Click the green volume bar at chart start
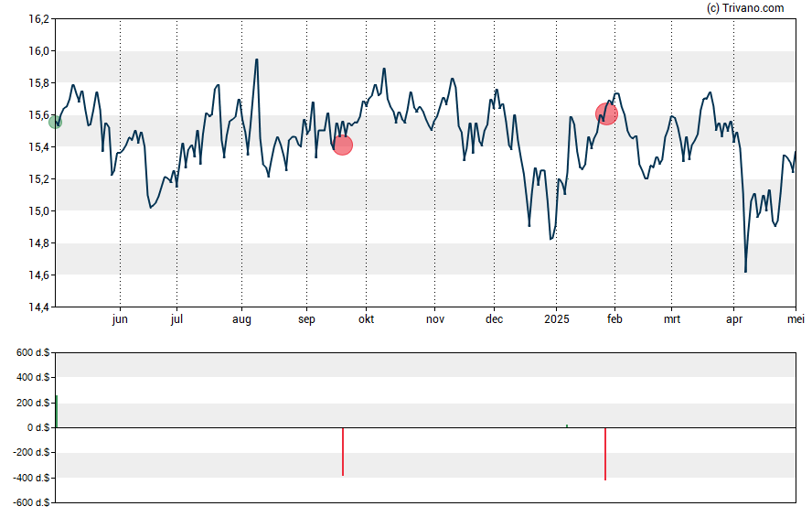The height and width of the screenshot is (517, 812). point(57,412)
